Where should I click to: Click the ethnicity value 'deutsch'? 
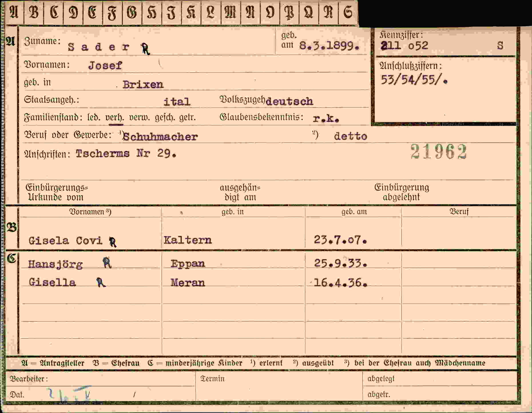pyautogui.click(x=289, y=101)
